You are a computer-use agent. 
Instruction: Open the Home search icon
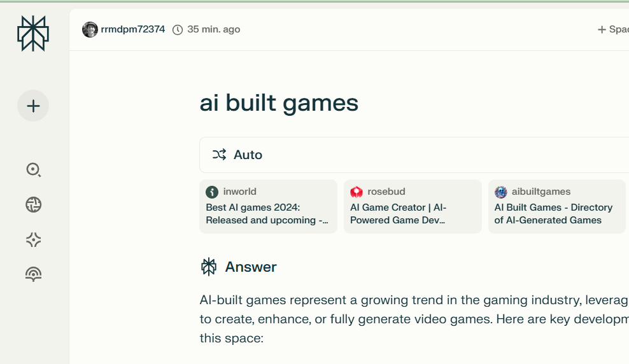click(x=33, y=169)
